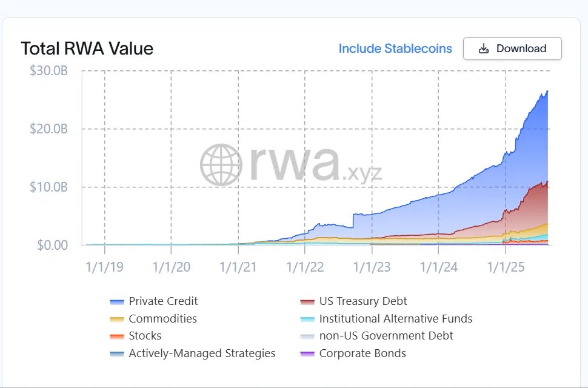588x388 pixels.
Task: Hide the US Treasury Debt series
Action: pyautogui.click(x=358, y=301)
